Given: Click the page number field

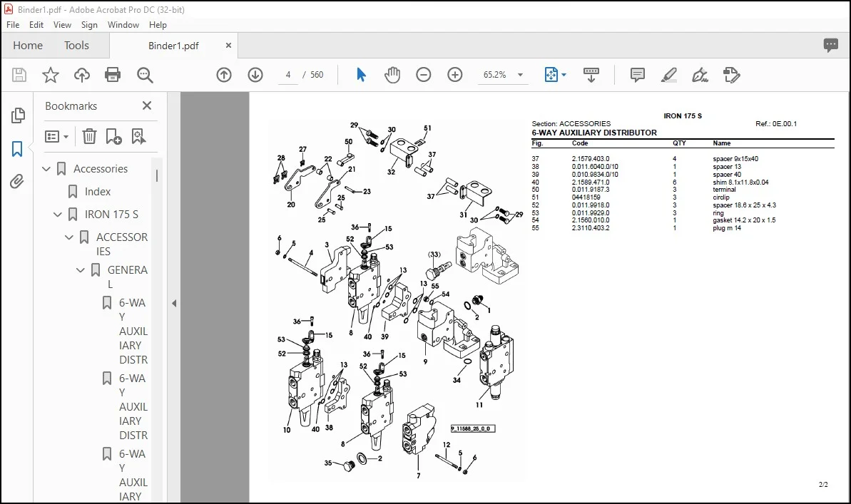Looking at the screenshot, I should click(288, 75).
